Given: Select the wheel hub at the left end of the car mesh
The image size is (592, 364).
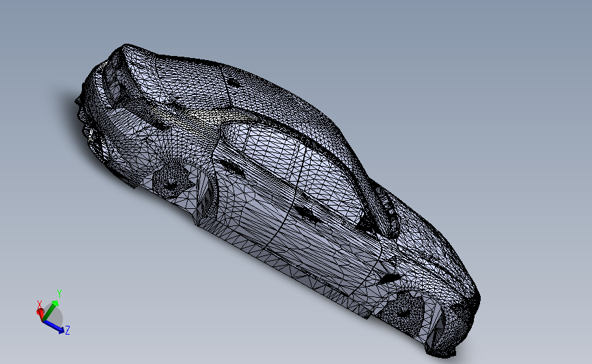Looking at the screenshot, I should click(171, 185).
